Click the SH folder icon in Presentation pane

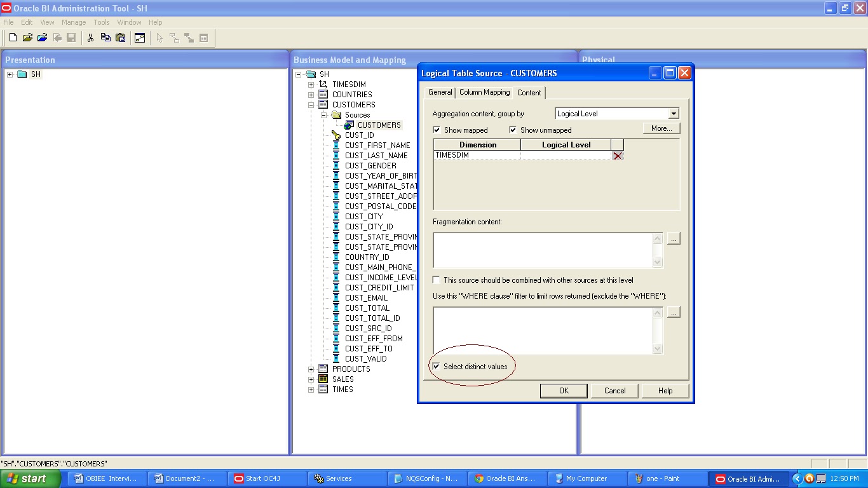tap(22, 74)
